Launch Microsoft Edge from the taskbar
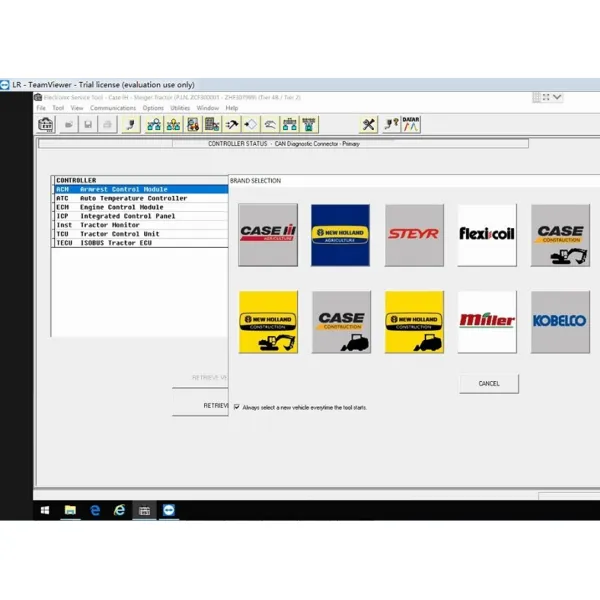Screen dimensions: 600x600 (95, 510)
